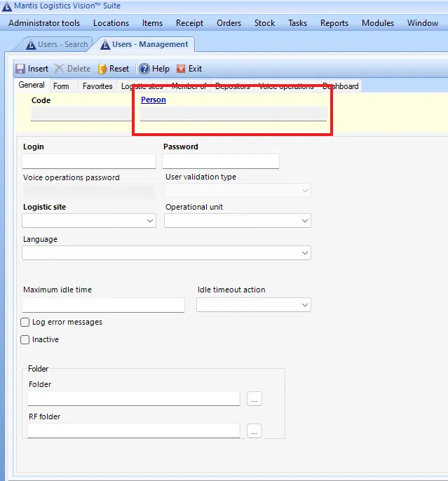
Task: Toggle the Inactive checkbox
Action: point(25,340)
